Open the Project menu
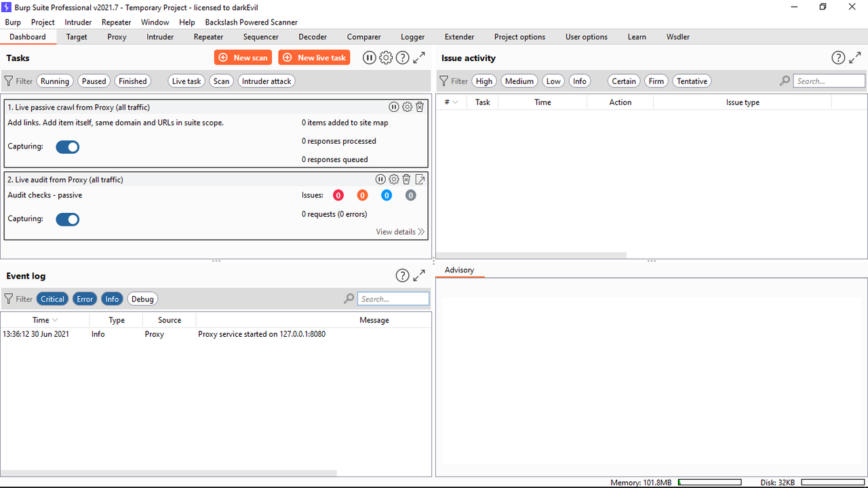The height and width of the screenshot is (488, 868). [x=43, y=22]
